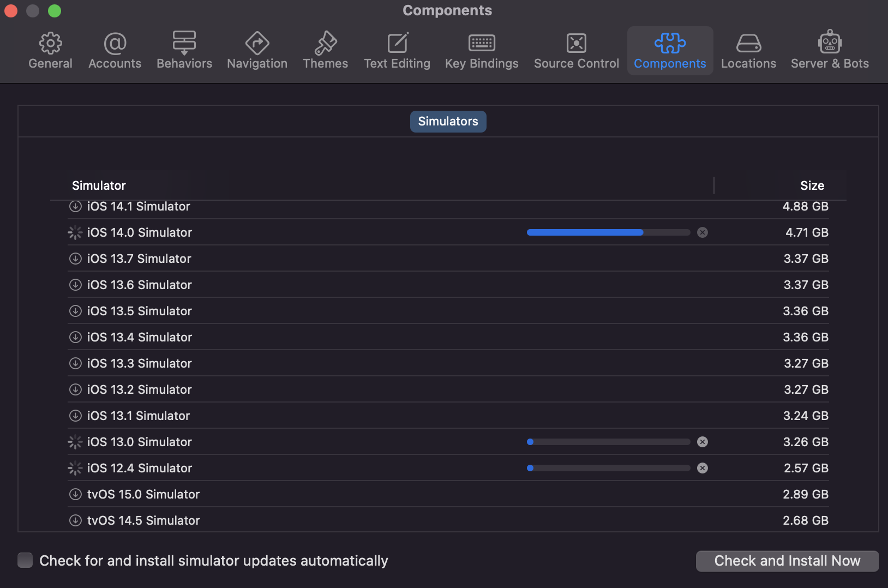Click the 3.24 GB size value
Image resolution: width=888 pixels, height=588 pixels.
(806, 416)
